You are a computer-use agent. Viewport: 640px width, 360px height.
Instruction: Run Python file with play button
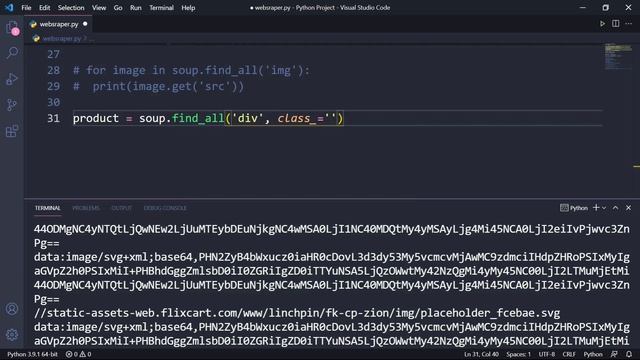(x=602, y=24)
